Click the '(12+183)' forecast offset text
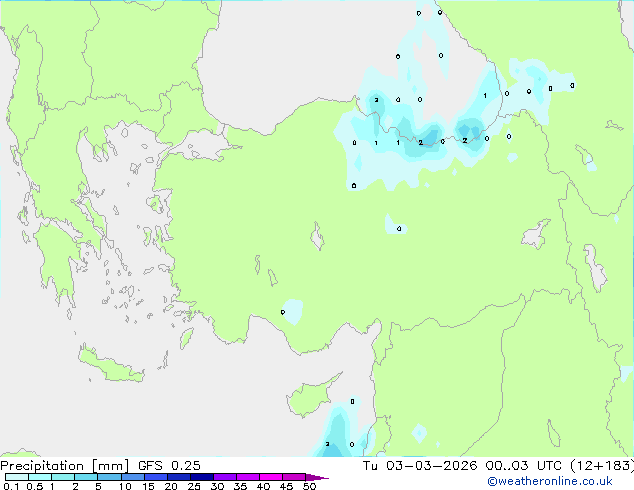This screenshot has height=490, width=634. click(602, 466)
